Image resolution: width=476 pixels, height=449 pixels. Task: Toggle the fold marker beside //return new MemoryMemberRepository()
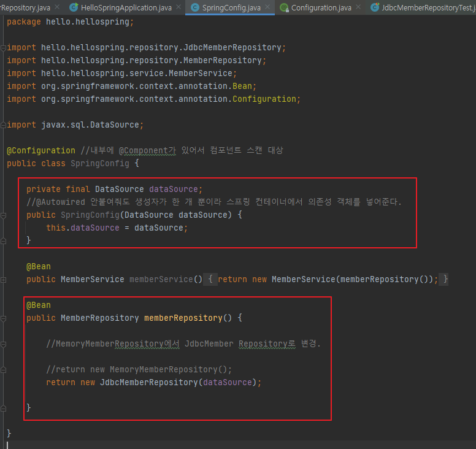coord(3,370)
